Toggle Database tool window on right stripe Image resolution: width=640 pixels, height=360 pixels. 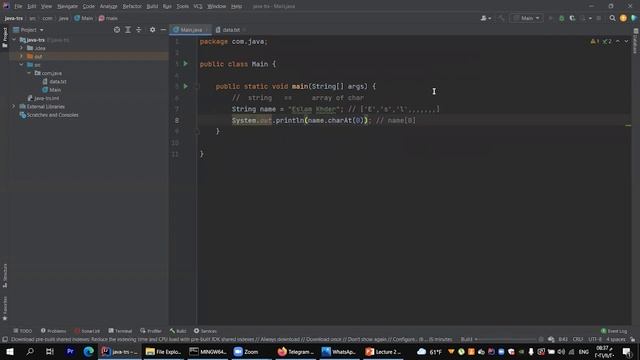click(636, 42)
